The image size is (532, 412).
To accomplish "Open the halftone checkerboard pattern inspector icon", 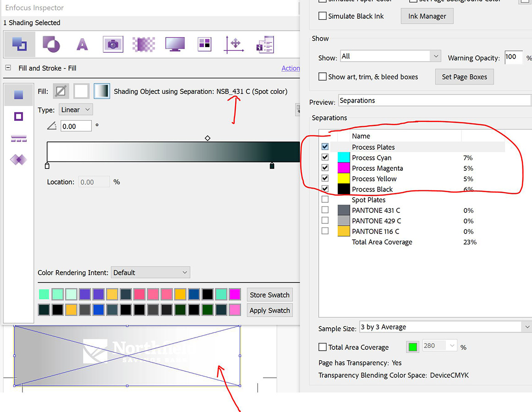I will point(143,44).
